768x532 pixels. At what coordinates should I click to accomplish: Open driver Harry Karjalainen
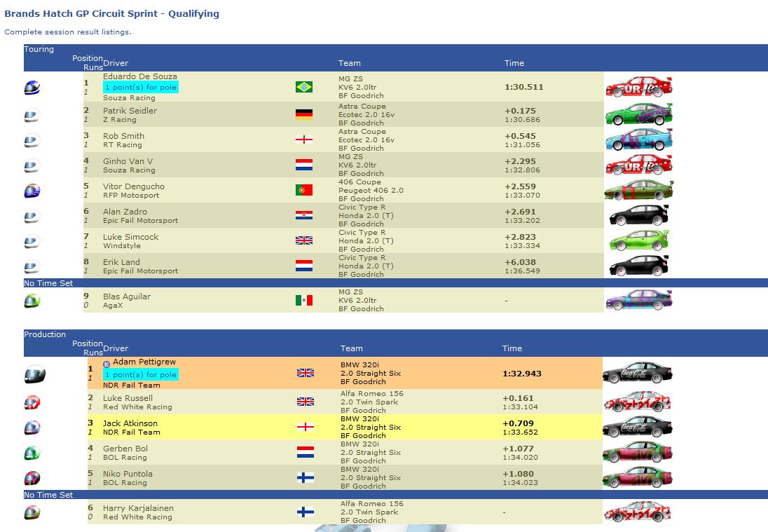138,508
